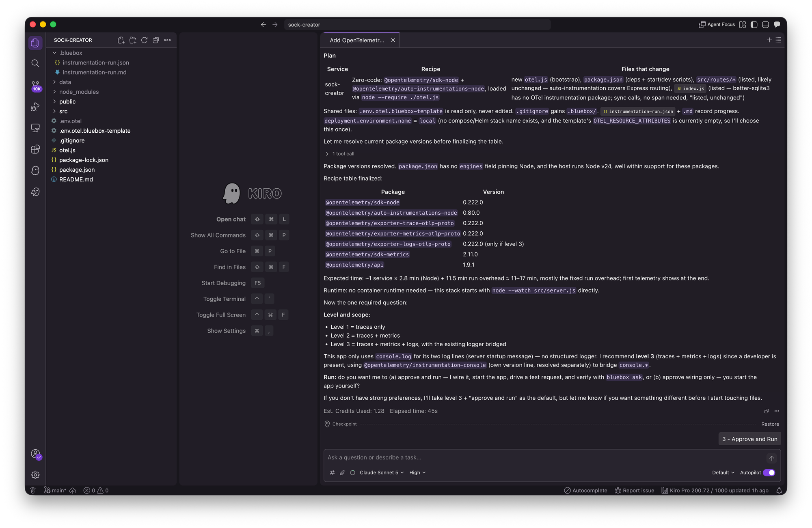This screenshot has height=528, width=812.
Task: Open the High effort dropdown
Action: (x=417, y=472)
